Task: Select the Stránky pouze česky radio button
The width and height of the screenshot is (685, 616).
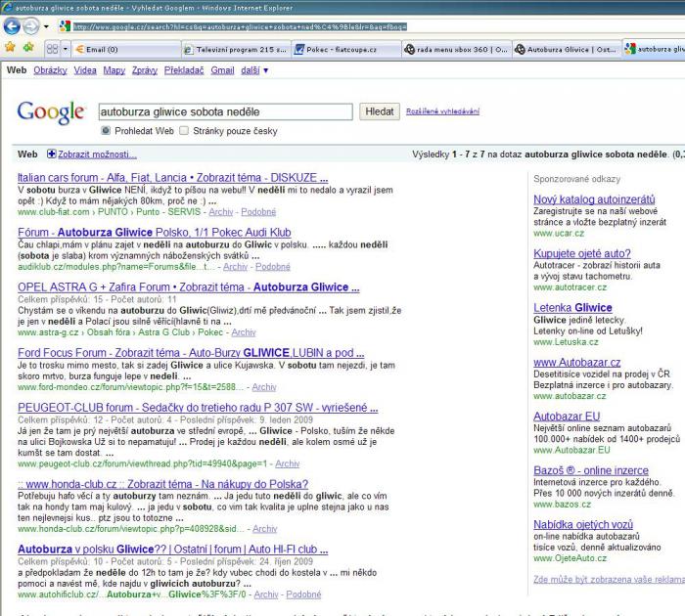Action: (x=186, y=129)
